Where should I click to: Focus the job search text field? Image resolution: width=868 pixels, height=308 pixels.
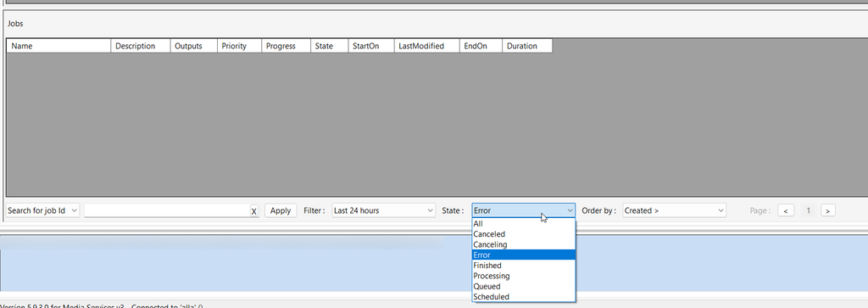pyautogui.click(x=166, y=210)
